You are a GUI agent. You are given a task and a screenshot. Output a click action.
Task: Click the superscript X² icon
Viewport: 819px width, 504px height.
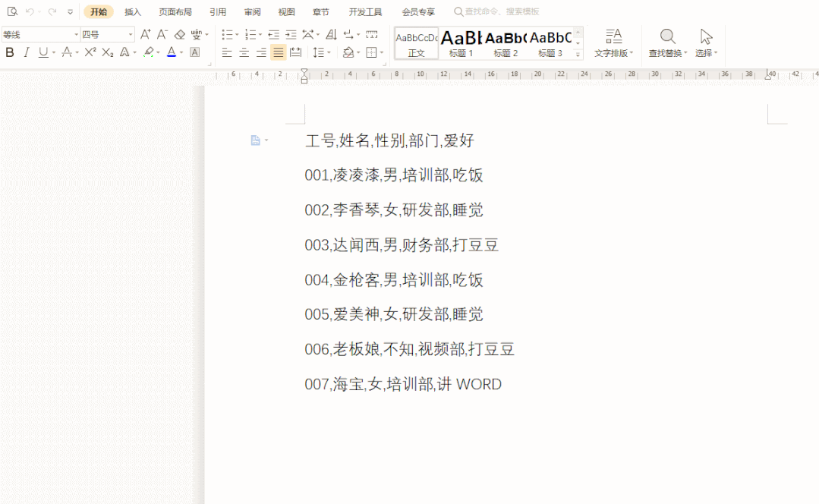(90, 52)
